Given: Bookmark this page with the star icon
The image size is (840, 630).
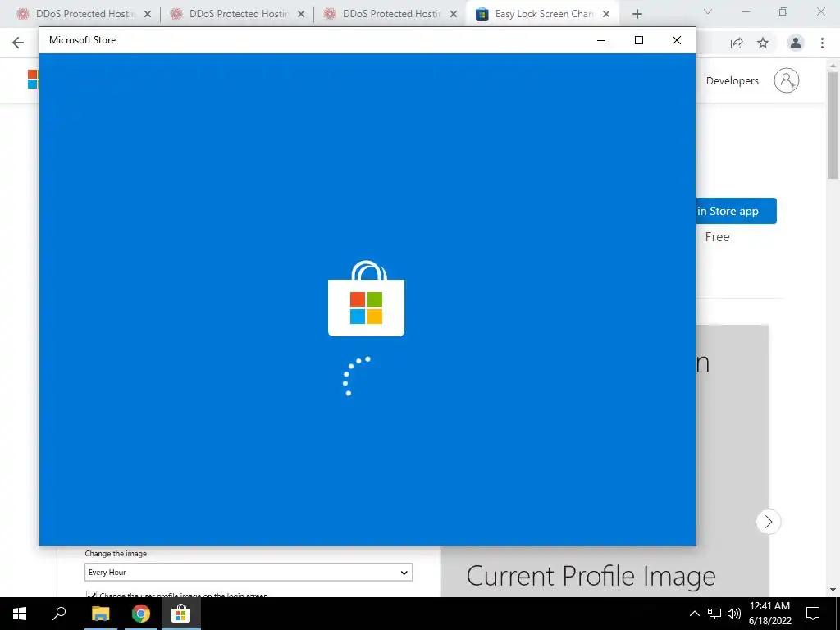Looking at the screenshot, I should [763, 43].
